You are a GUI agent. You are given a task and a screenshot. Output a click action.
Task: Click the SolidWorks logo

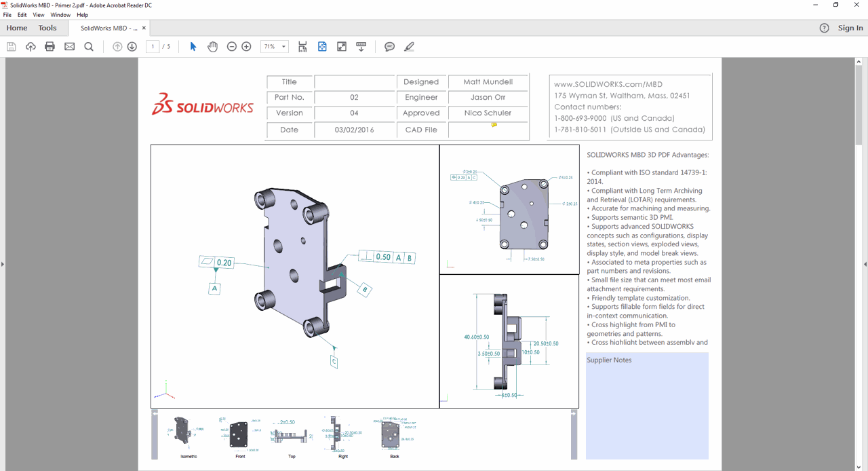202,105
